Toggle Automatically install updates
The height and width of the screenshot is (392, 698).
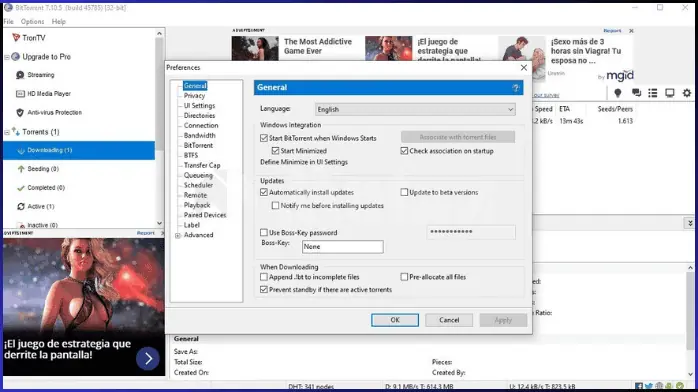(x=264, y=192)
